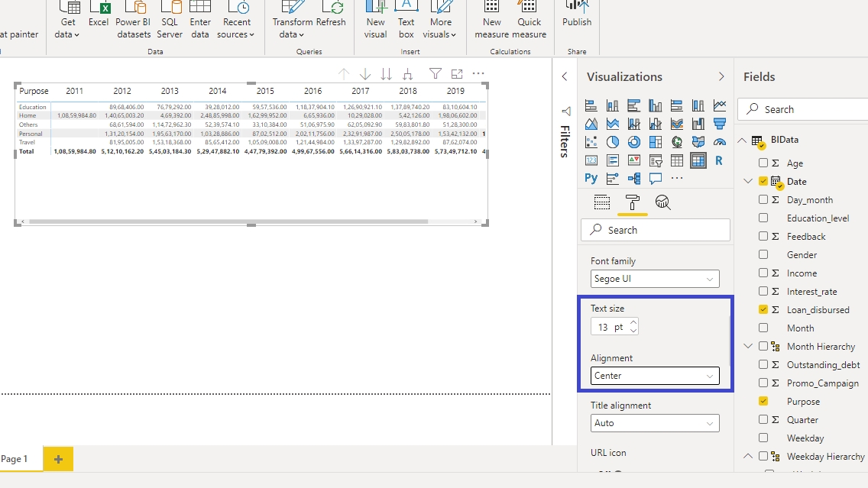The image size is (868, 488).
Task: Collapse the BIData table in Fields
Action: tap(743, 141)
